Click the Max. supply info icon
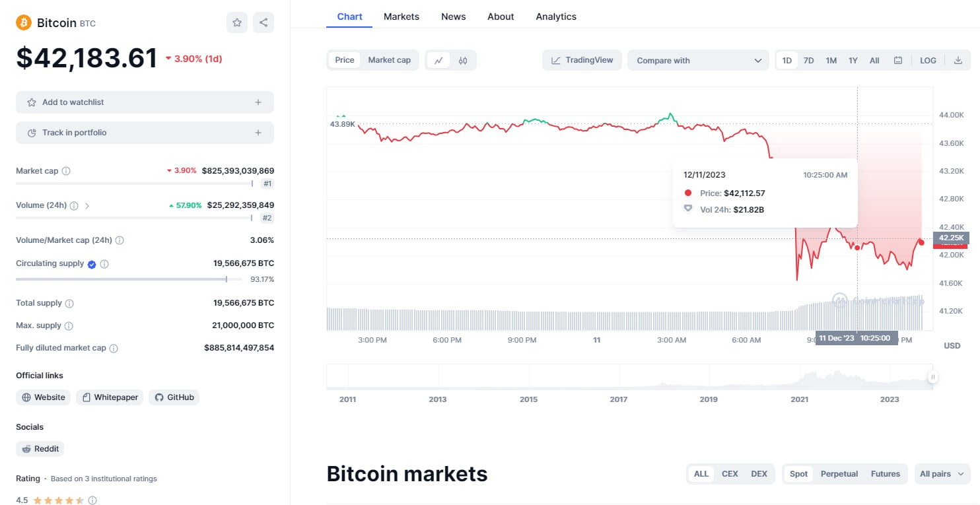The width and height of the screenshot is (980, 505). click(x=69, y=326)
